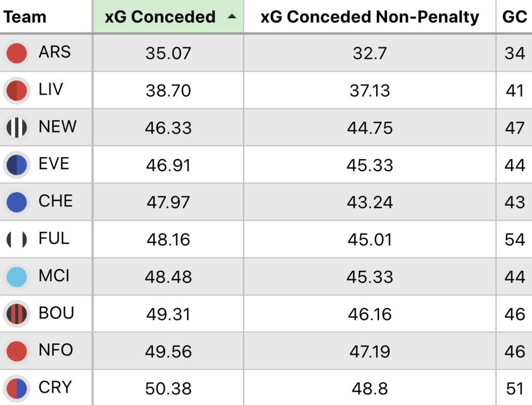
Task: Sort by Team column header
Action: tap(25, 17)
